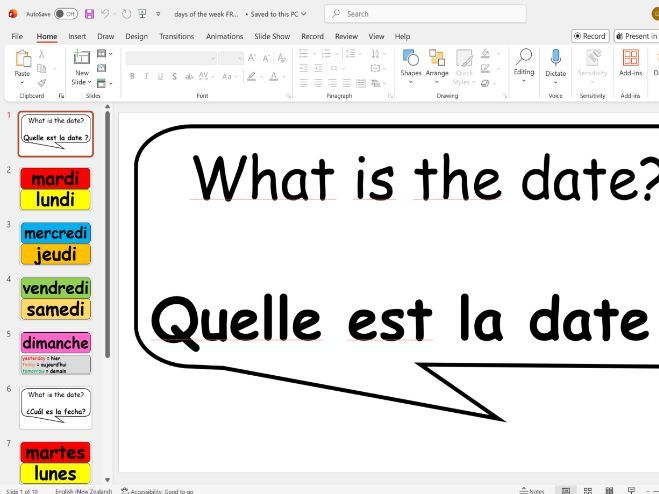Click the Shapes gallery icon

[x=411, y=58]
